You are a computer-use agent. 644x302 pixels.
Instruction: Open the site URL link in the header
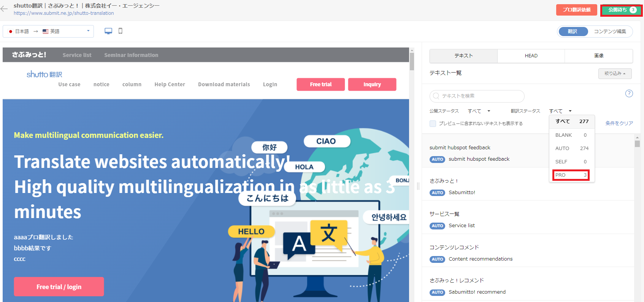63,13
